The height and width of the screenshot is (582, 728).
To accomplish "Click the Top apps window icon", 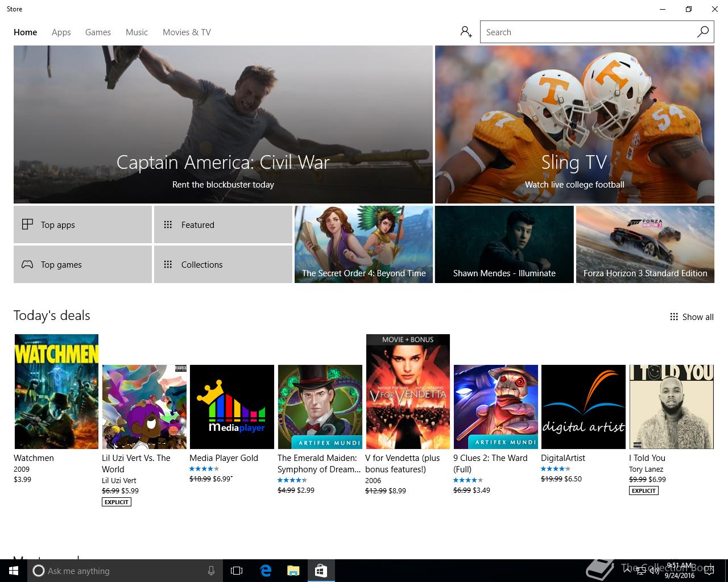I will pyautogui.click(x=27, y=224).
